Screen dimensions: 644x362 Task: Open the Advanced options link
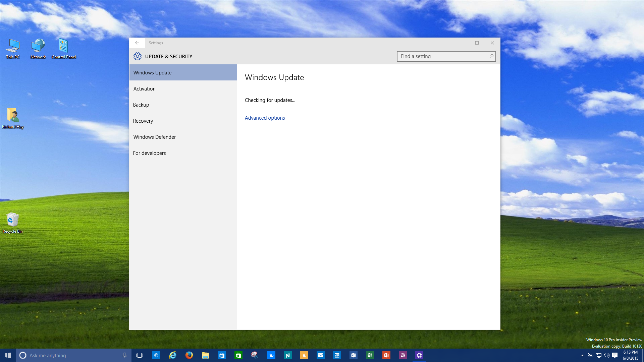click(x=265, y=118)
